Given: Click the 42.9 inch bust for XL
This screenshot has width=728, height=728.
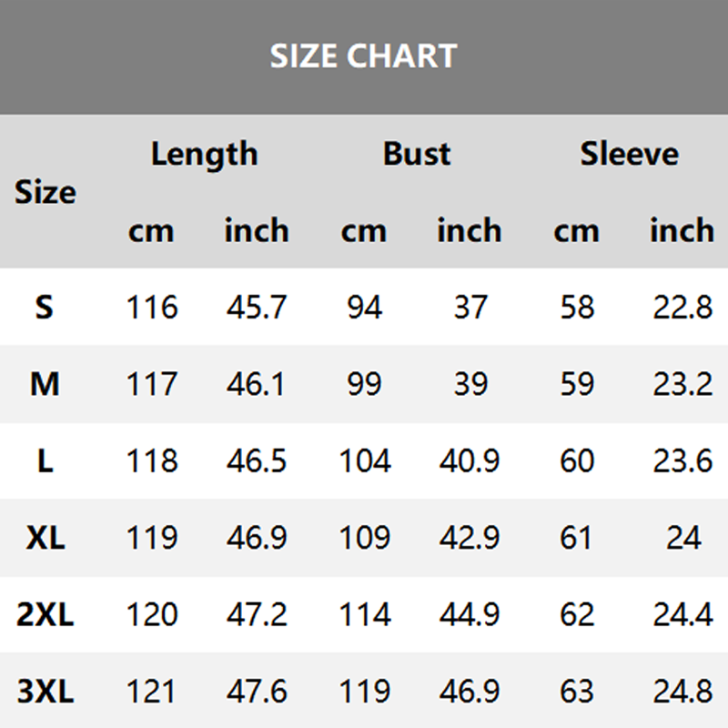Looking at the screenshot, I should (470, 538).
